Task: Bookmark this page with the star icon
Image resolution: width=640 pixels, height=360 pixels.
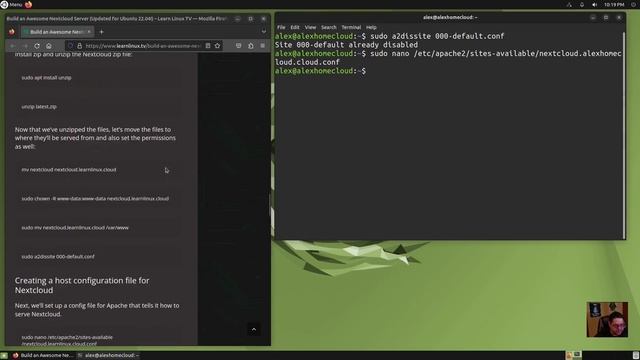Action: point(218,46)
